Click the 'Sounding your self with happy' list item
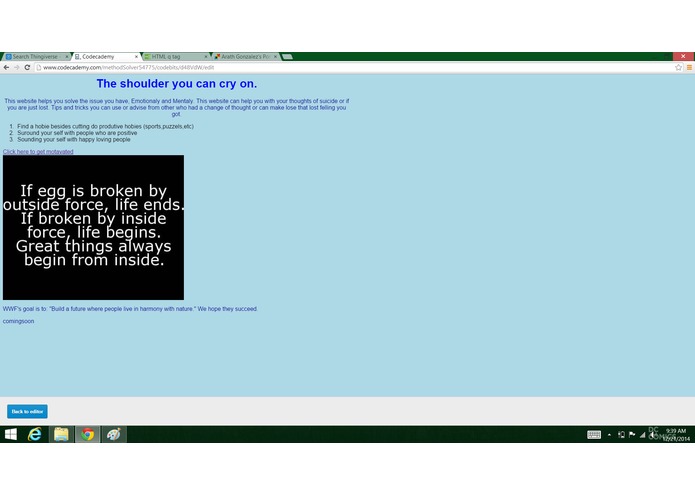The height and width of the screenshot is (494, 695). pyautogui.click(x=74, y=140)
